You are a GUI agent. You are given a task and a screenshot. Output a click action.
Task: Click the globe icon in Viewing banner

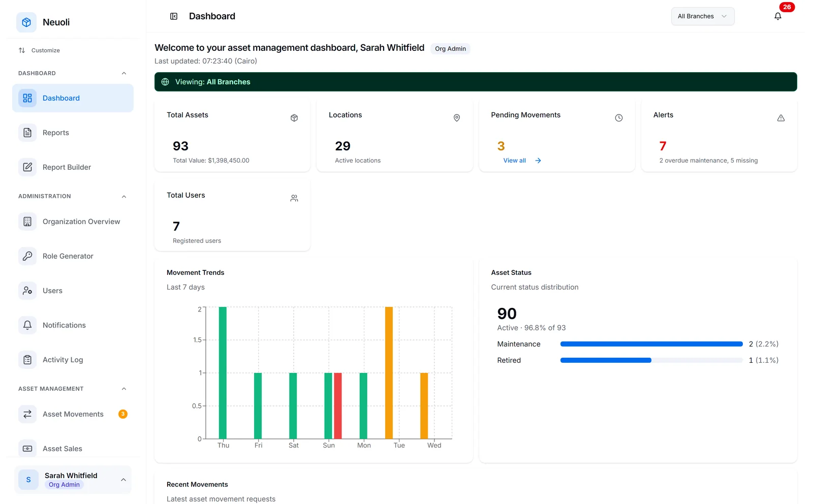pos(165,82)
